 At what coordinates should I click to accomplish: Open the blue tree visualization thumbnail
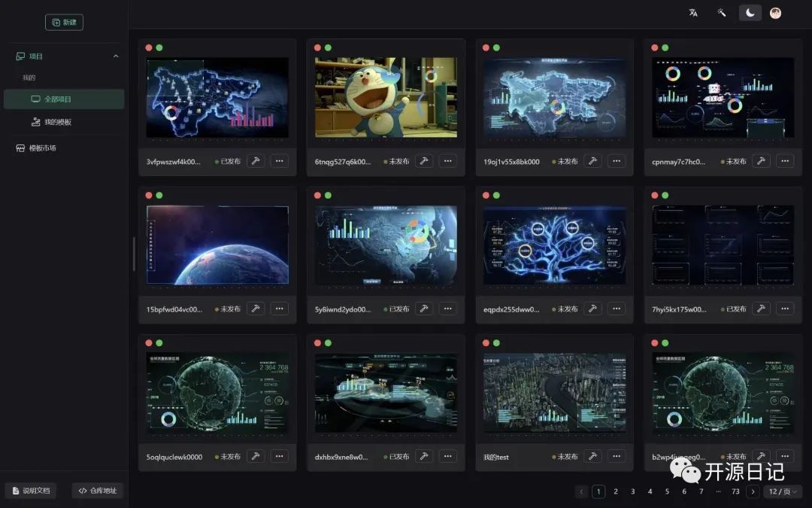555,245
